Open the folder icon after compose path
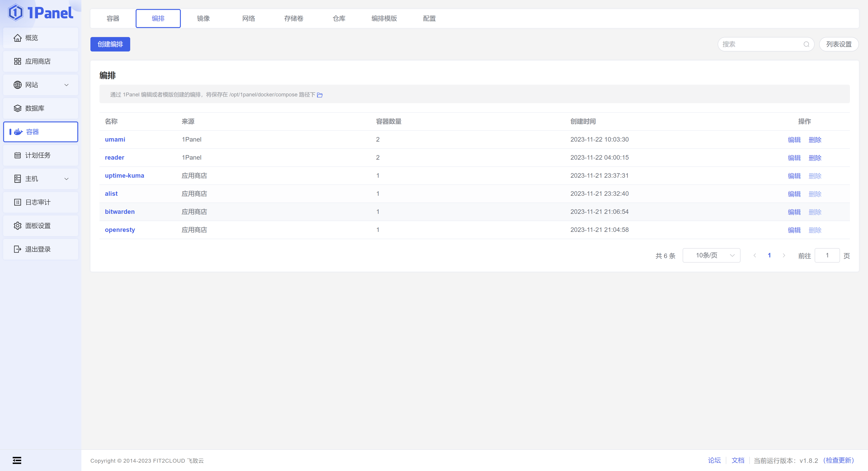The width and height of the screenshot is (868, 471). (320, 95)
